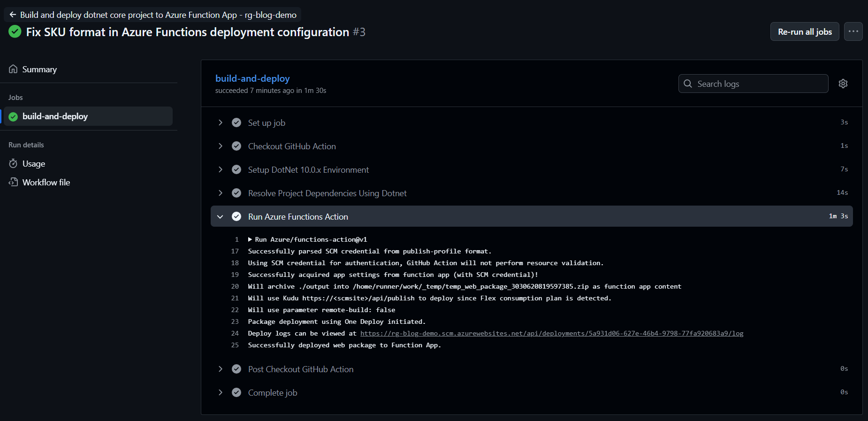Click the sidebar build-and-deploy success icon
Screen dimensions: 868x421
(13, 116)
